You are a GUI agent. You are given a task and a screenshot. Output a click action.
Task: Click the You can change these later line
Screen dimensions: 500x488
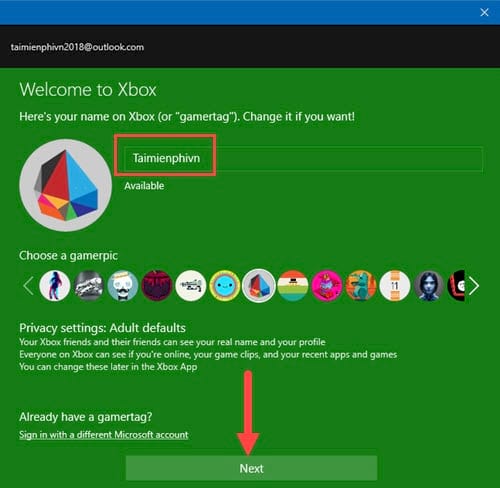[108, 367]
